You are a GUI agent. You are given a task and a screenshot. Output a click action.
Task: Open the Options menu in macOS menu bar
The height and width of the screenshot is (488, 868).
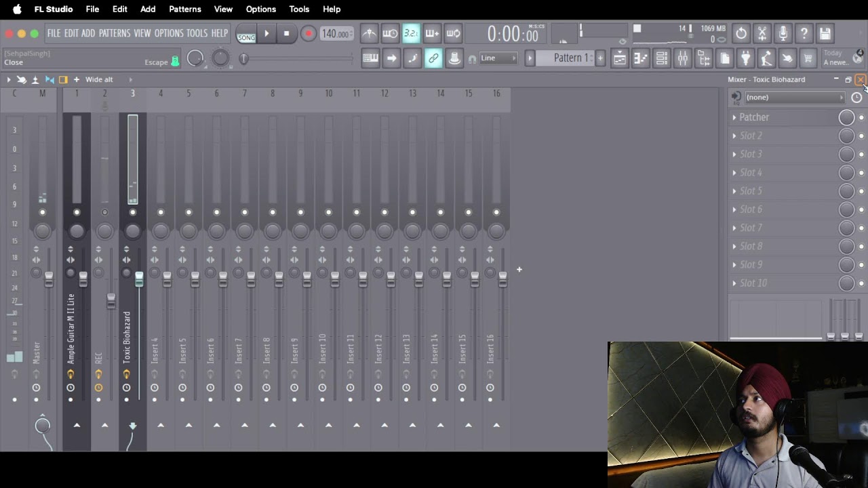click(260, 9)
